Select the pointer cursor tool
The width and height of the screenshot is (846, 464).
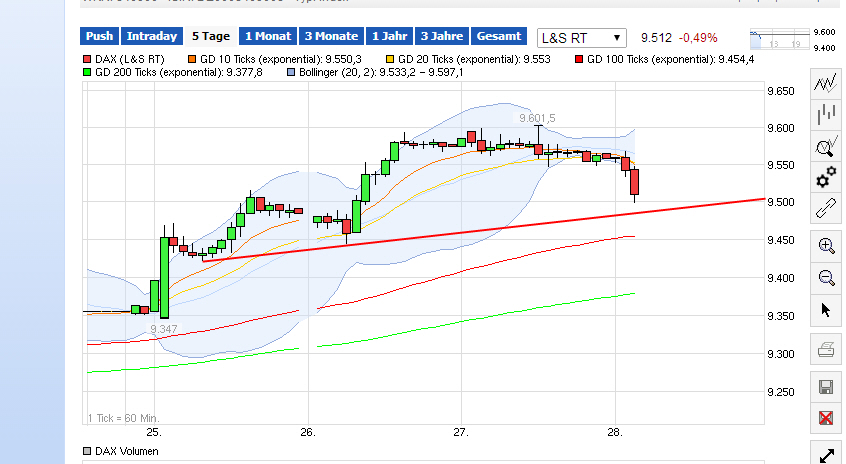[825, 310]
